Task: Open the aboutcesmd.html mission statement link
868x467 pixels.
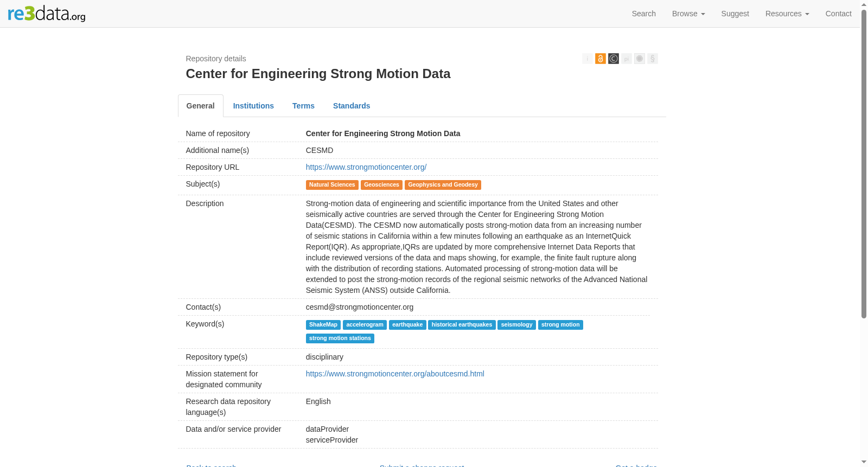Action: pos(395,374)
